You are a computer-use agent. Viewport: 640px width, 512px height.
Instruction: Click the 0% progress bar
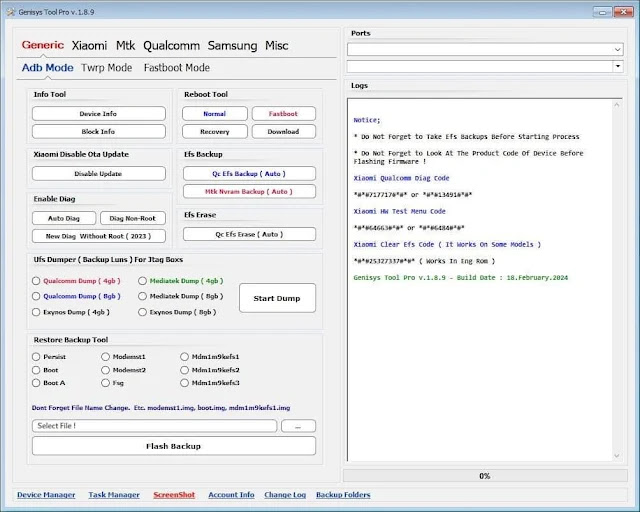(485, 476)
